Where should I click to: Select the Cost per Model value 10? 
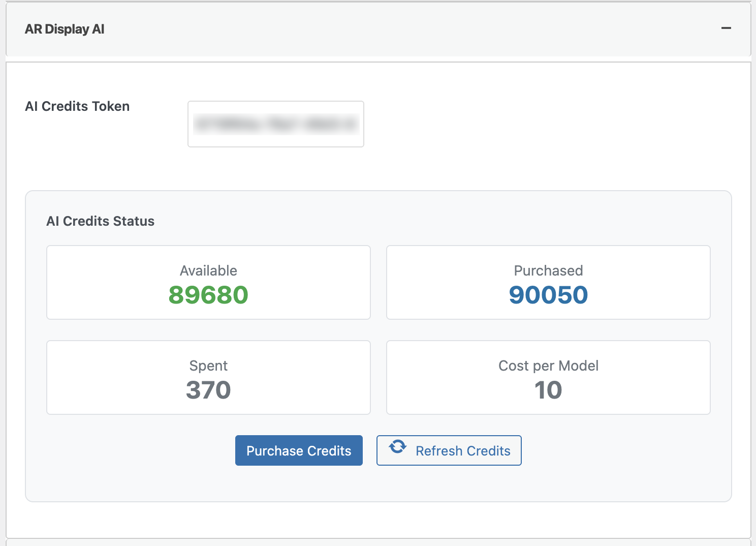point(548,390)
